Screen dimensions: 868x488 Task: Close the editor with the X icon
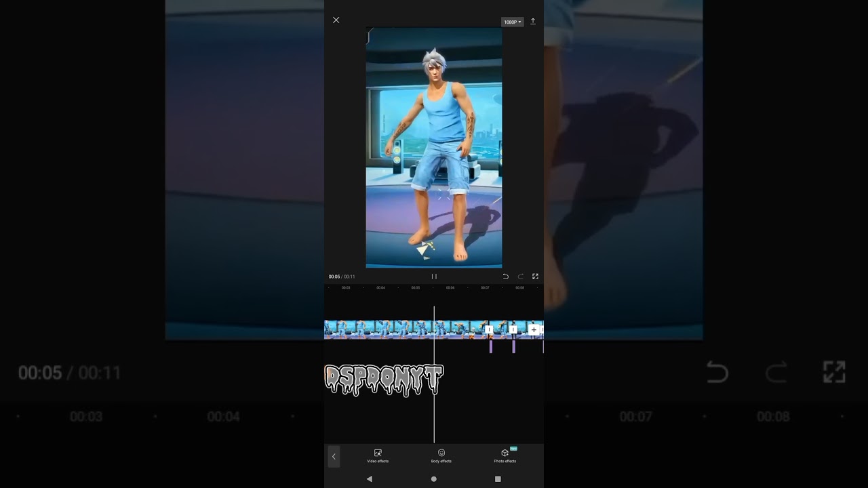[336, 20]
